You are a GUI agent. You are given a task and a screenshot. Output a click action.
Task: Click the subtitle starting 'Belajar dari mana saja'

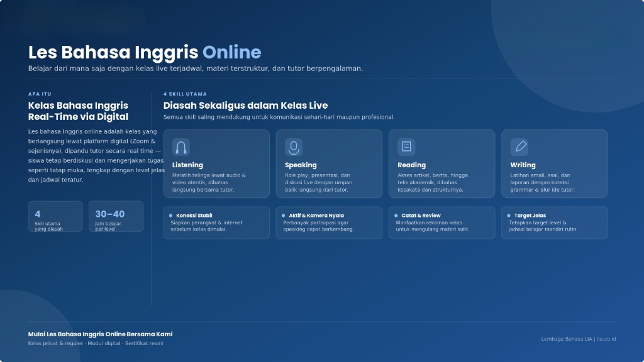[196, 69]
